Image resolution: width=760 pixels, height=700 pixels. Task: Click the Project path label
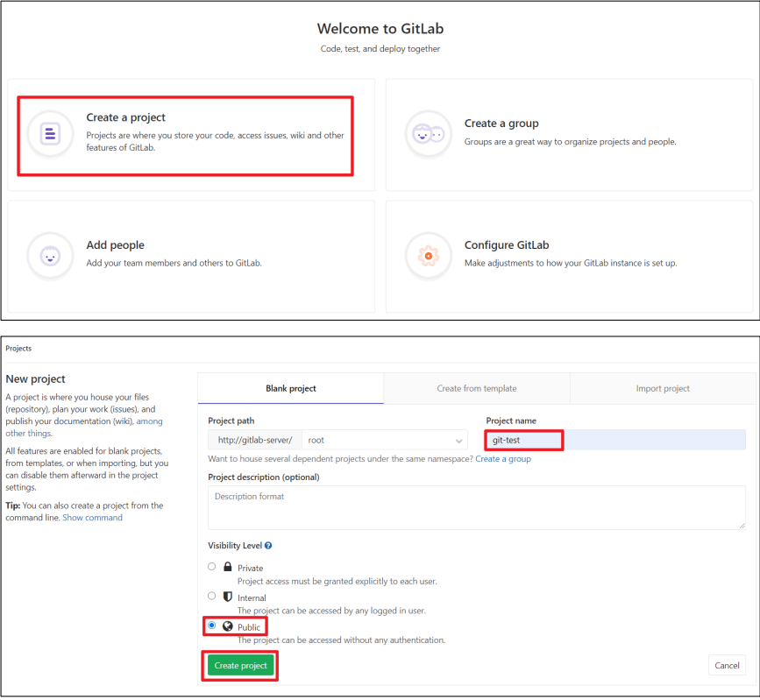point(231,421)
